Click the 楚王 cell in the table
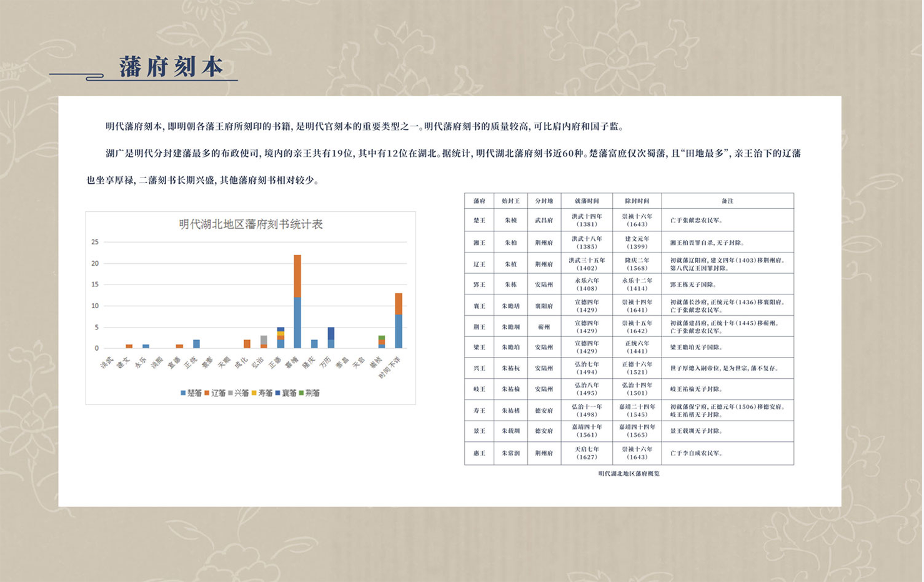Image resolution: width=924 pixels, height=582 pixels. coord(479,220)
